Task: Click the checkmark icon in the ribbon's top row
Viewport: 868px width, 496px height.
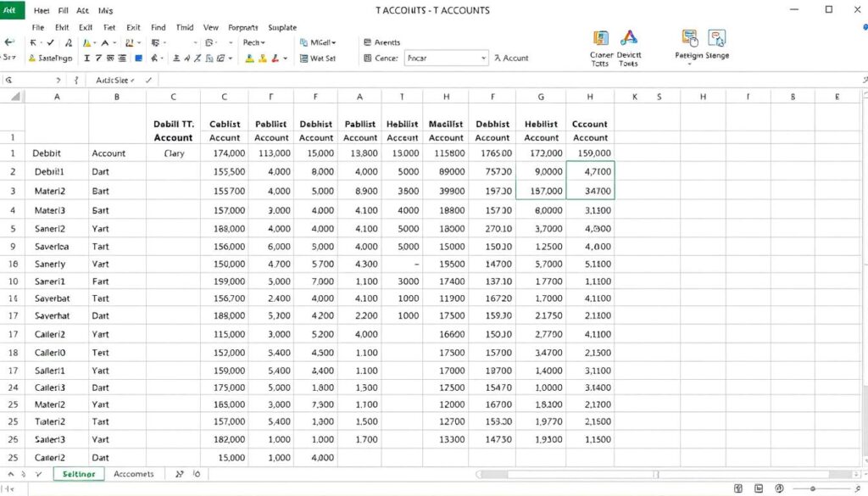Action: [50, 42]
